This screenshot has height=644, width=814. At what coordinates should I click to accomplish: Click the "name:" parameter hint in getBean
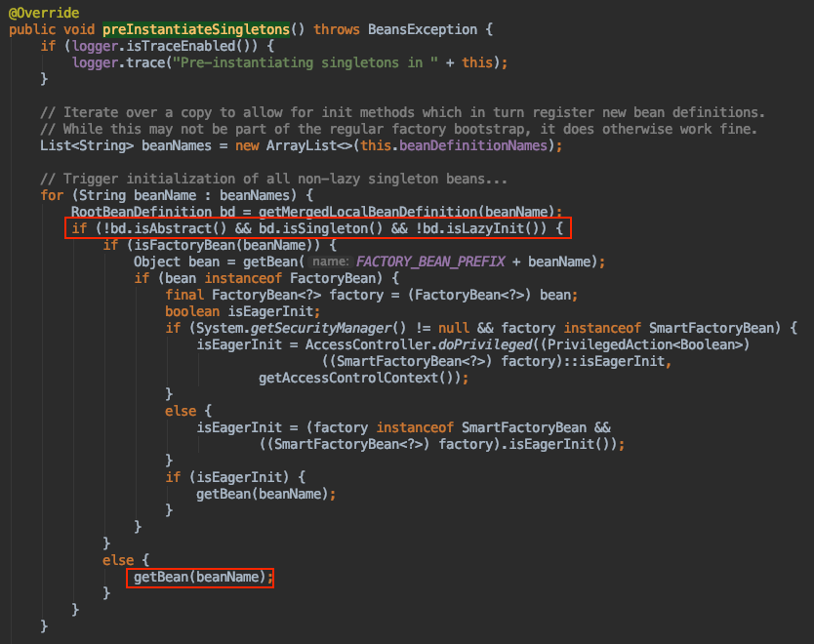pyautogui.click(x=332, y=262)
